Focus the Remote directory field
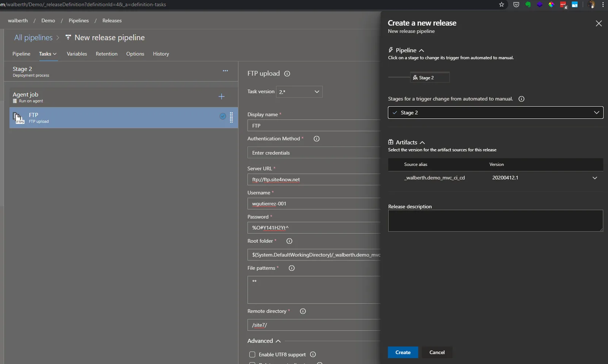The width and height of the screenshot is (608, 364). pos(314,325)
